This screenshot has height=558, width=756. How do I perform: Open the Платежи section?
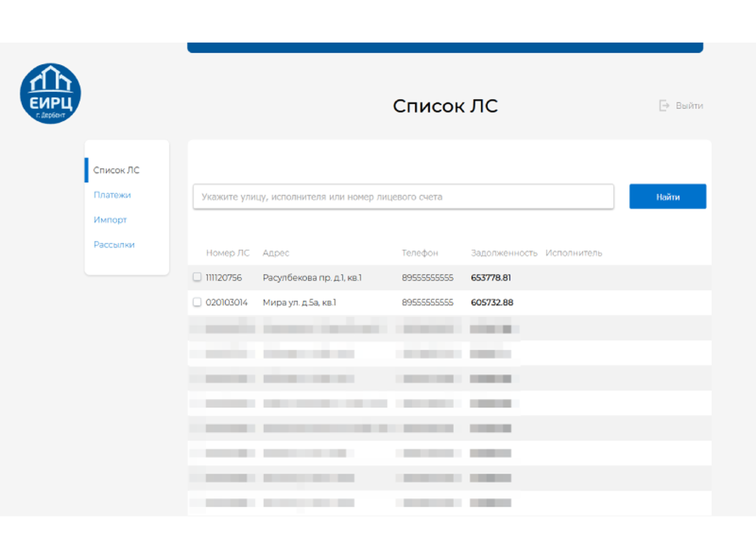click(x=112, y=195)
